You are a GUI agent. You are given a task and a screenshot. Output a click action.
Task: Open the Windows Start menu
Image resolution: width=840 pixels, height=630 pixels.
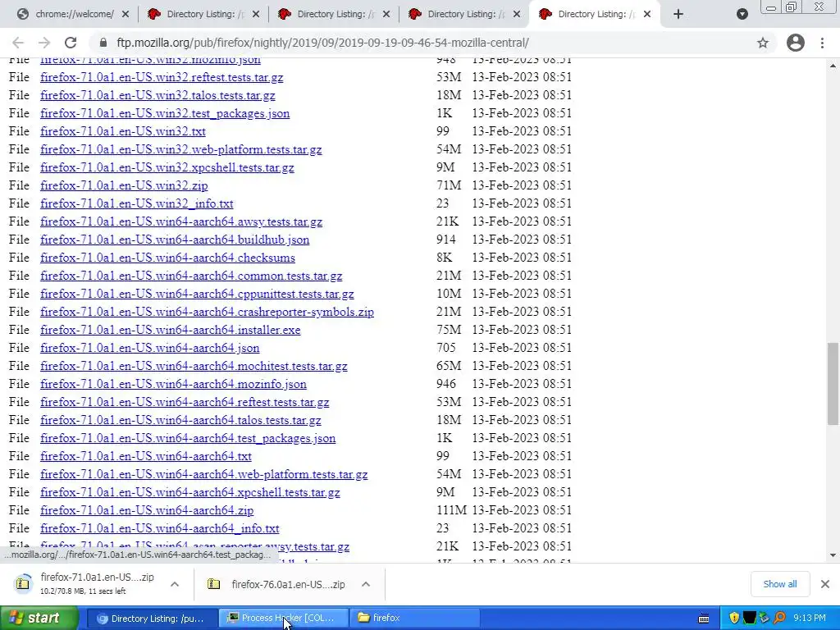coord(39,619)
